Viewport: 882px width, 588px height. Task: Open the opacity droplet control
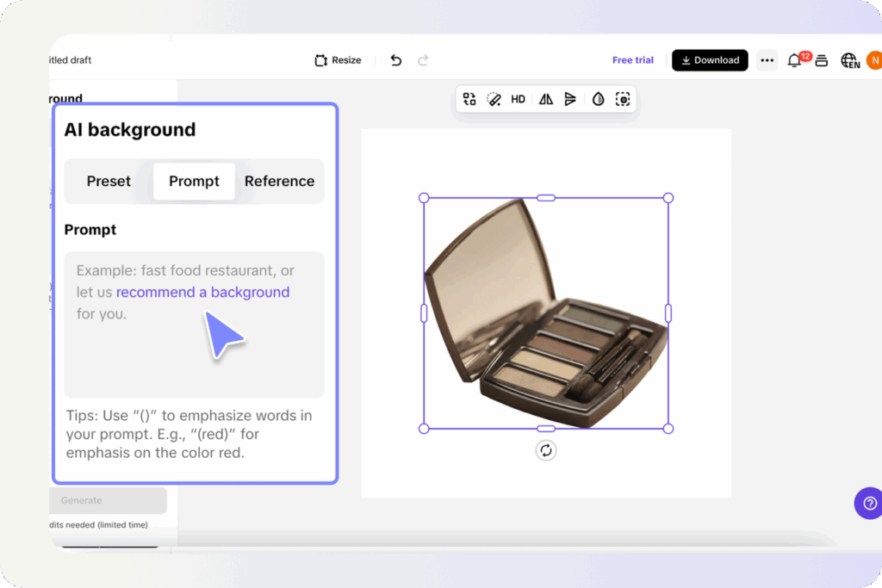pyautogui.click(x=598, y=99)
